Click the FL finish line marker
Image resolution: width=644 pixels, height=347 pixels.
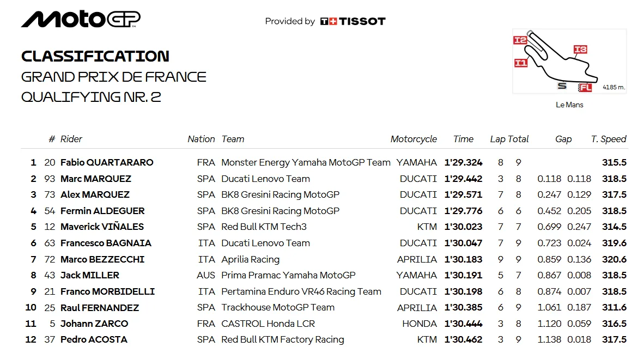coord(585,88)
